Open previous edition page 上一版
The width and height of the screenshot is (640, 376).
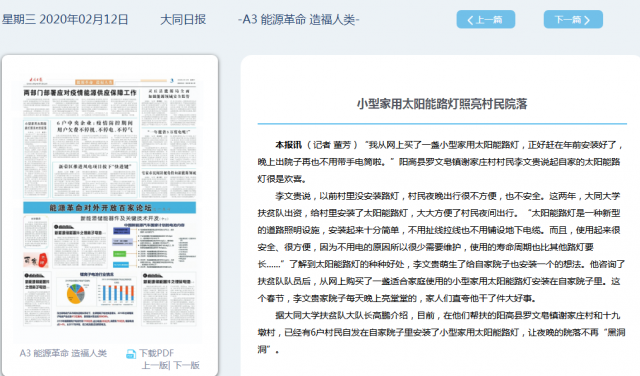click(155, 365)
